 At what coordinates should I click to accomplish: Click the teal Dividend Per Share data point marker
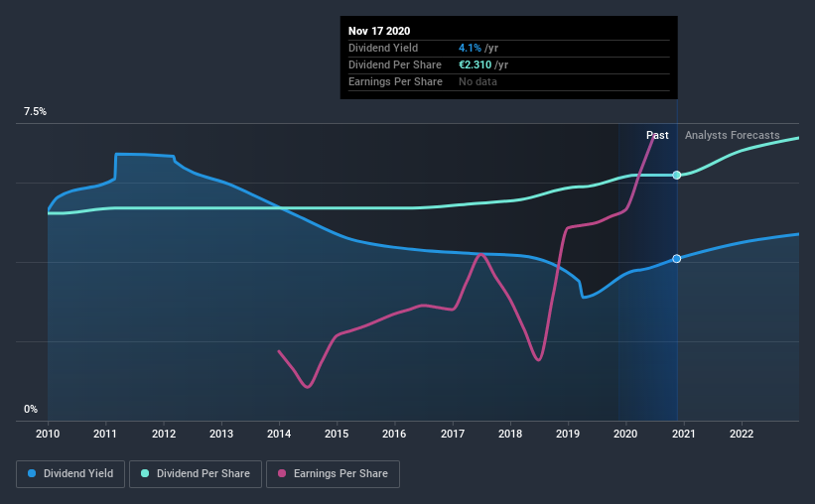tap(677, 175)
